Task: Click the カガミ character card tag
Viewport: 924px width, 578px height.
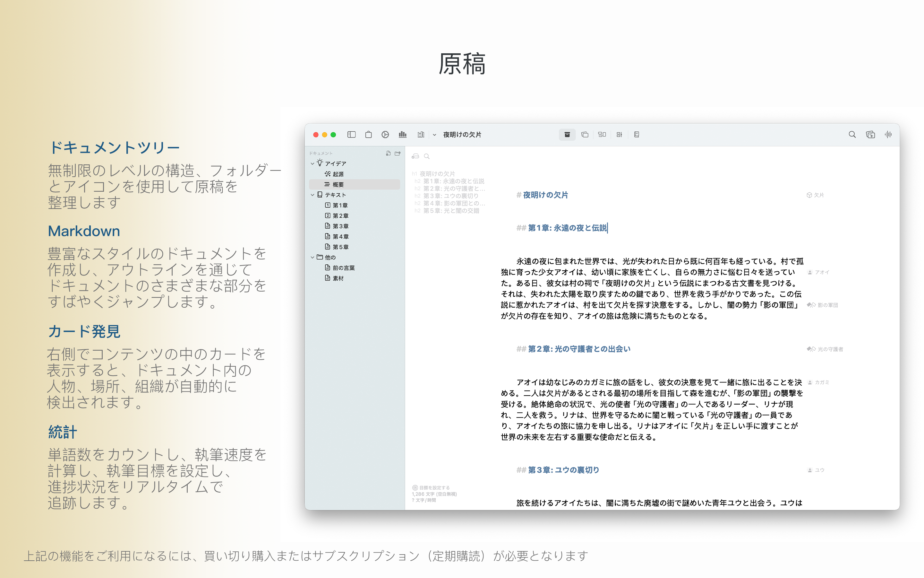Action: [818, 383]
